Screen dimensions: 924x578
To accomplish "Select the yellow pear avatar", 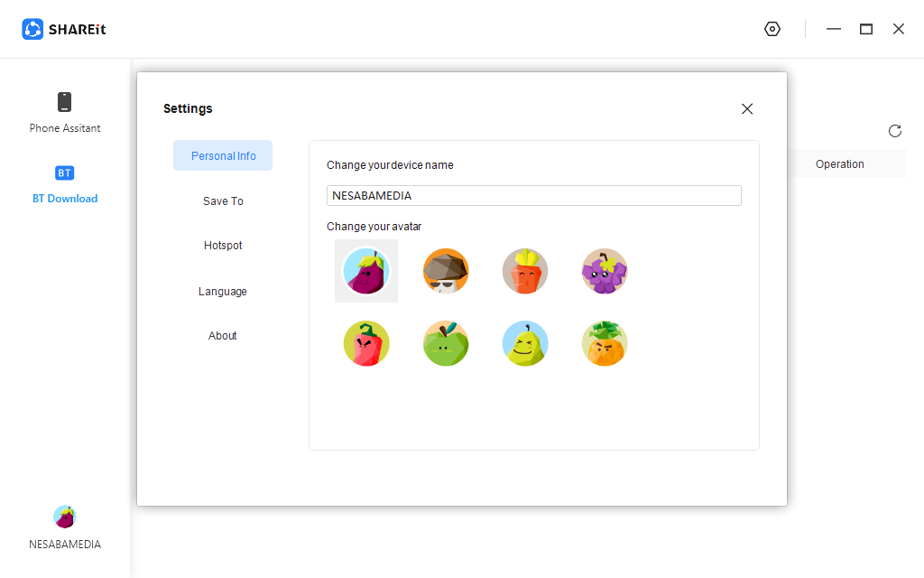I will [x=525, y=343].
